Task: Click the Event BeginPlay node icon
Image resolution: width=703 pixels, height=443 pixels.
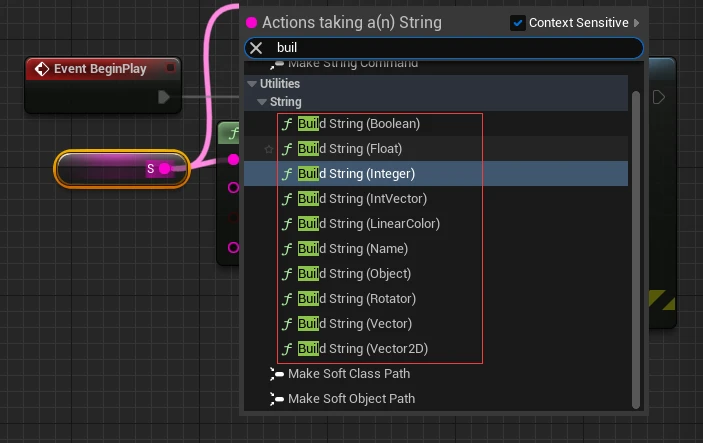Action: point(42,69)
